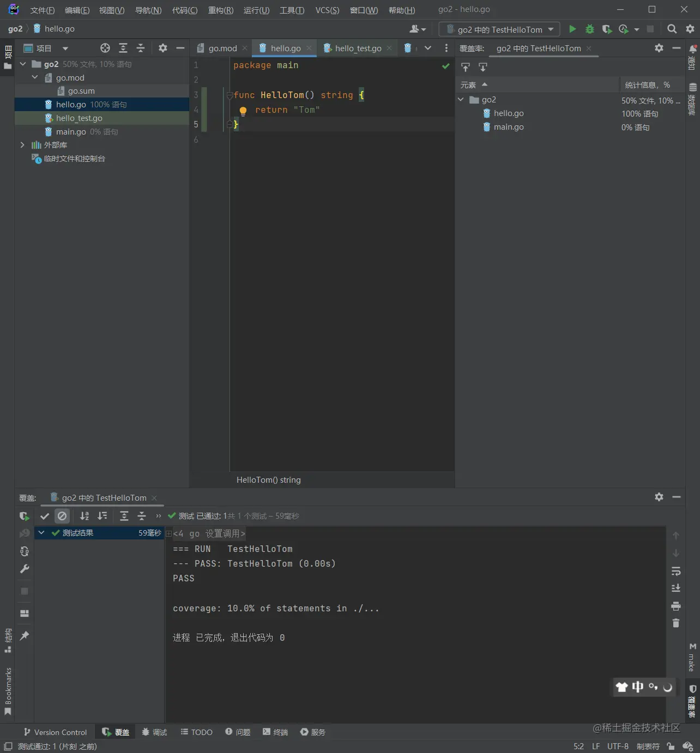Switch to the go.mod editor tab
700x753 pixels.
point(222,48)
